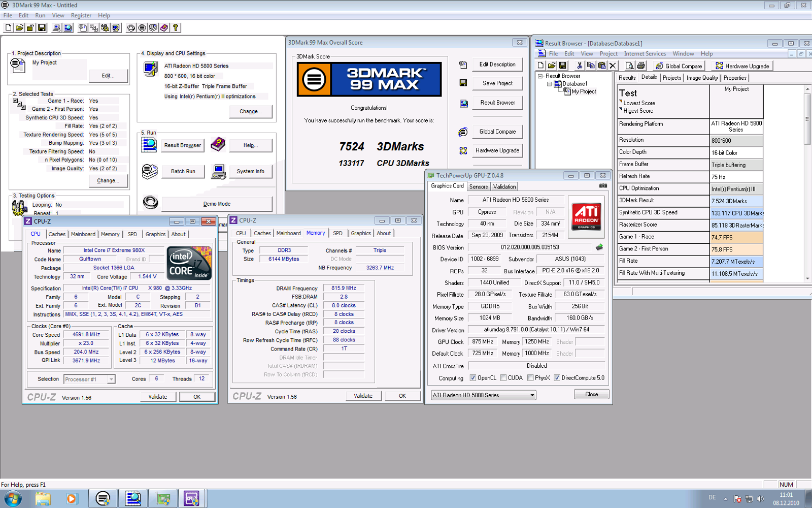812x508 pixels.
Task: Click the Open folder icon in 3DMark toolbar
Action: pyautogui.click(x=19, y=28)
